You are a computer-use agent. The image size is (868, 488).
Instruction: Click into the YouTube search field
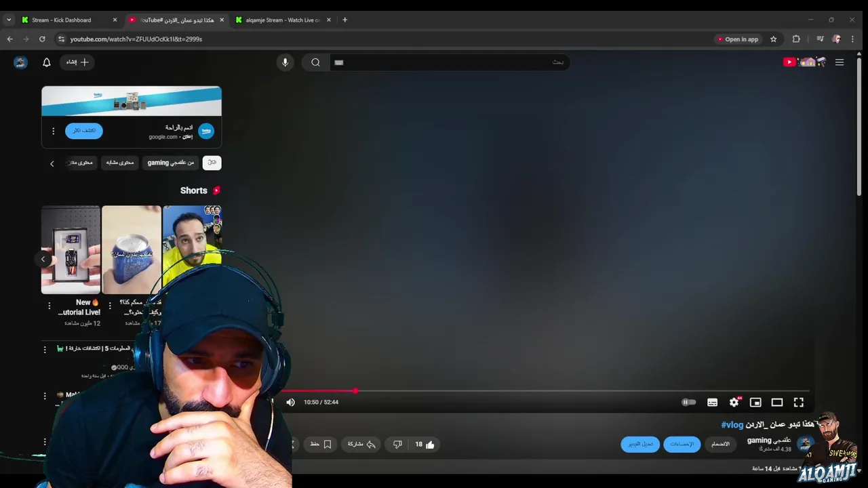tap(449, 62)
